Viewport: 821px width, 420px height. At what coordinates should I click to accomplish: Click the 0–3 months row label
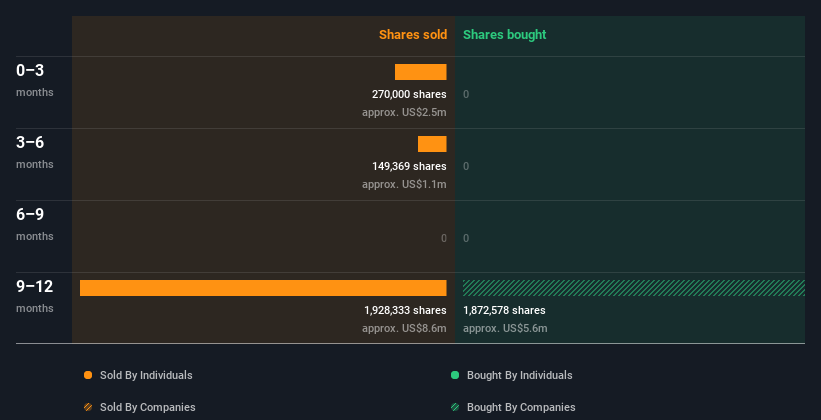click(x=35, y=80)
